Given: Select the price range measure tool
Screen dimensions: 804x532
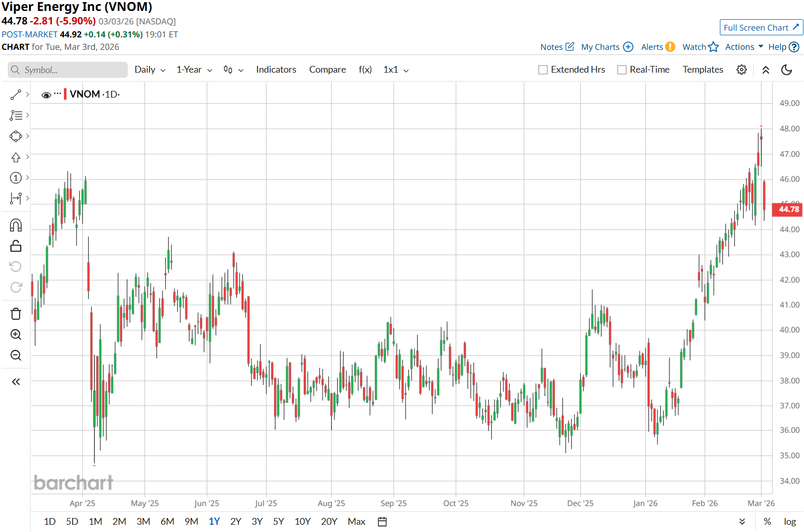Looking at the screenshot, I should pos(16,198).
